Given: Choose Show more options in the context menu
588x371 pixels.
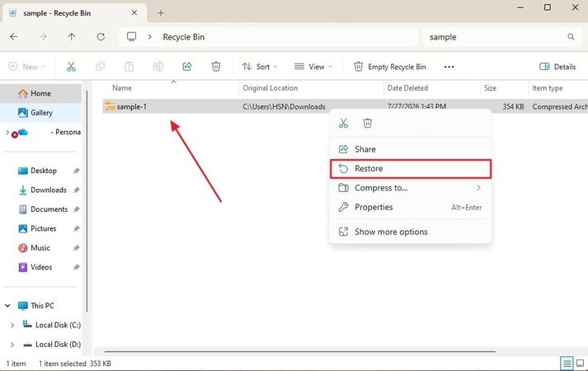Looking at the screenshot, I should [410, 232].
